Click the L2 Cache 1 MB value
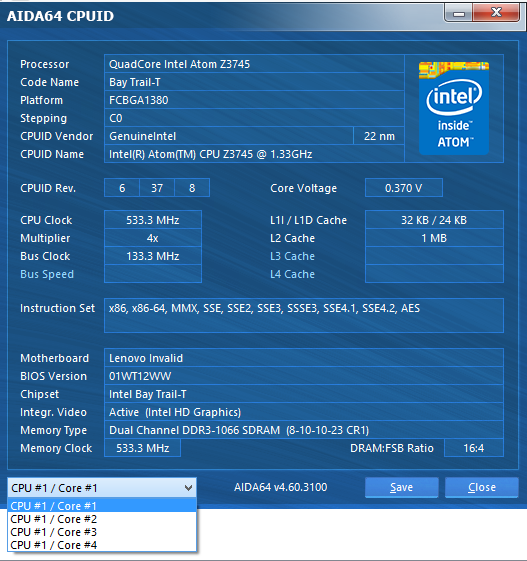 click(434, 238)
